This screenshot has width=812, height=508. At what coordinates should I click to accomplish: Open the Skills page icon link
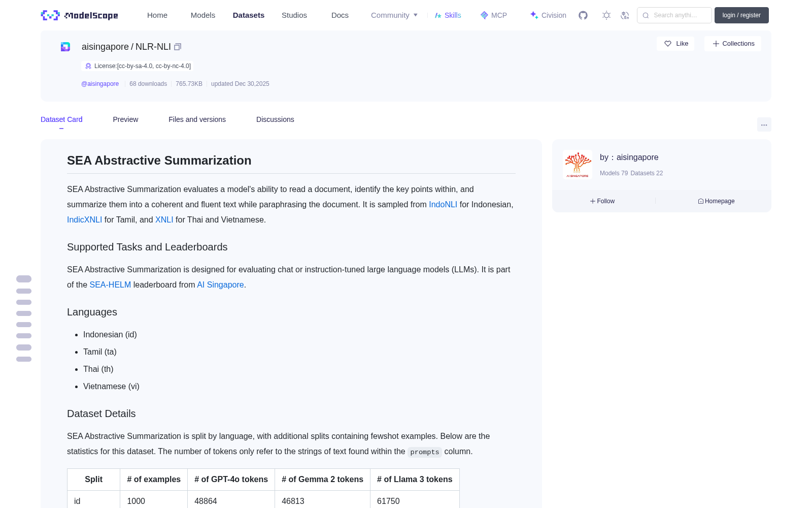[x=448, y=15]
